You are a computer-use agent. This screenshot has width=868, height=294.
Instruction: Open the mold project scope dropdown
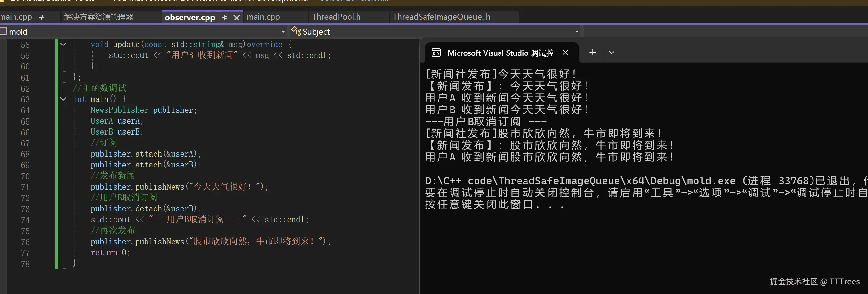tap(283, 32)
